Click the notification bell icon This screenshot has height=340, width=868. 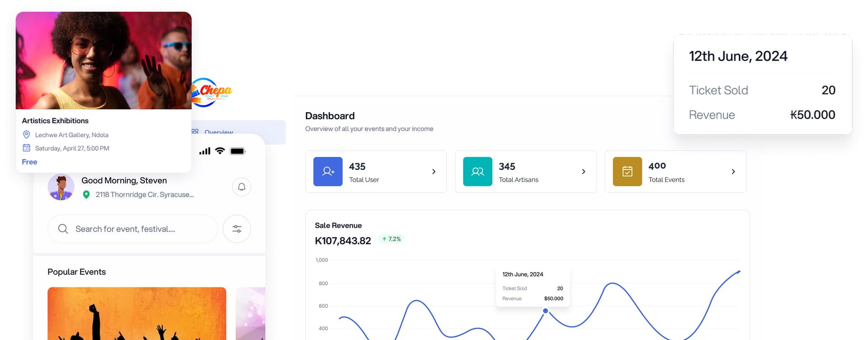(241, 187)
